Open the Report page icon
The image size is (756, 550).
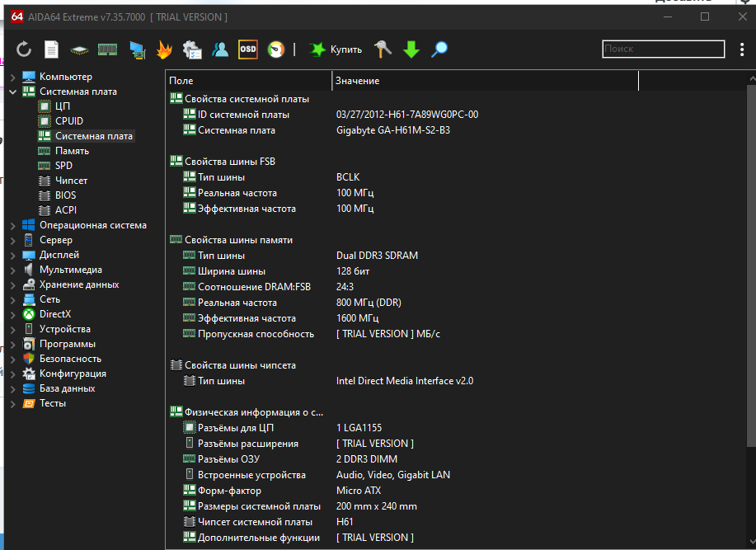pos(51,49)
